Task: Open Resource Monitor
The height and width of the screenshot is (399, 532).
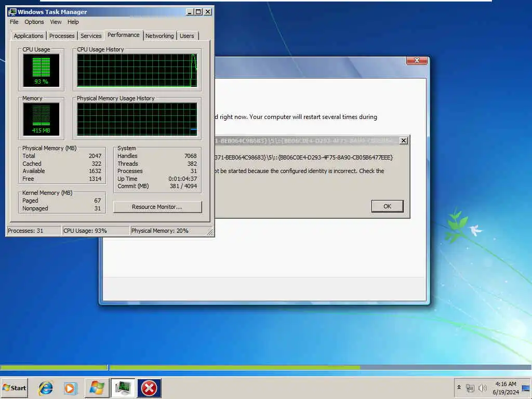Action: (x=157, y=207)
